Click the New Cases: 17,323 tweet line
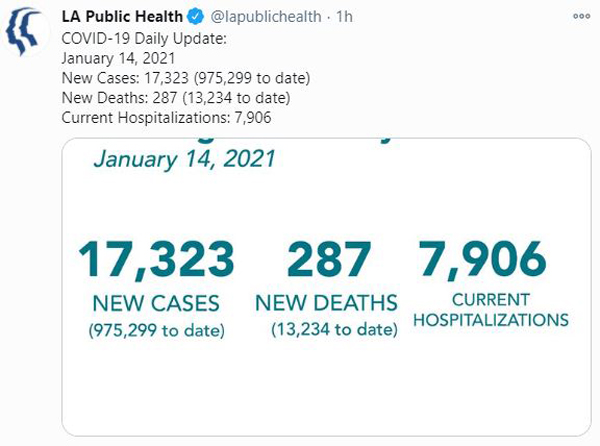The height and width of the screenshot is (446, 600). tap(186, 78)
